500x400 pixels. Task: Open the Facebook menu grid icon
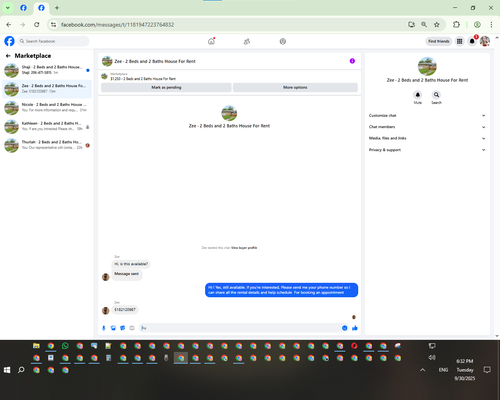click(459, 41)
